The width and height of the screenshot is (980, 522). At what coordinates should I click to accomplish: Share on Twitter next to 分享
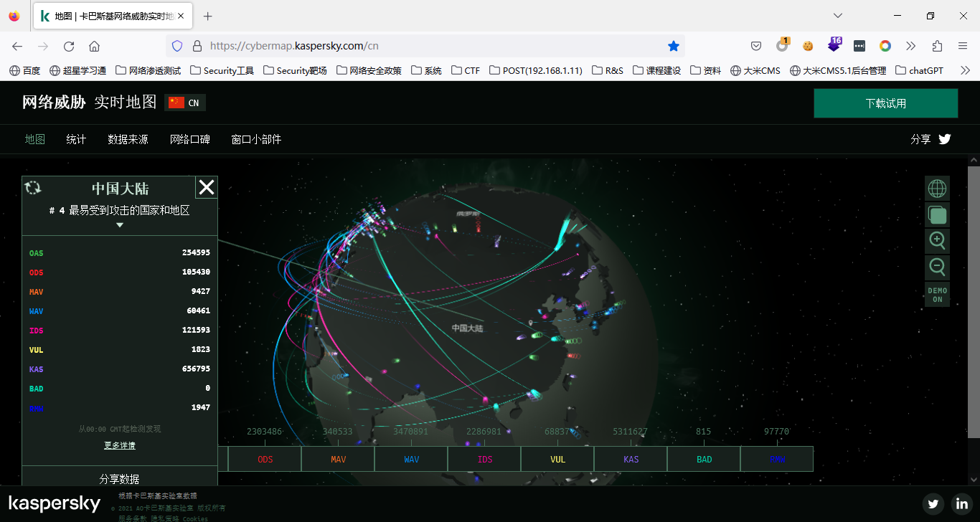pyautogui.click(x=945, y=139)
